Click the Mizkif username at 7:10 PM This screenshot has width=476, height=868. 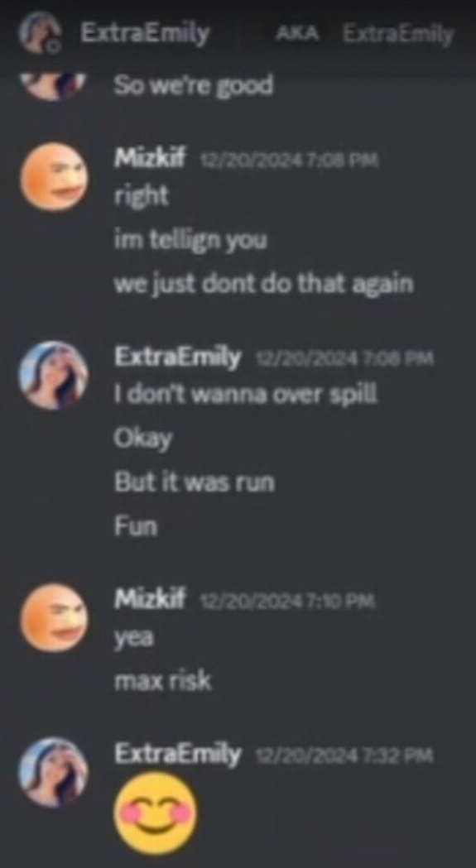150,600
